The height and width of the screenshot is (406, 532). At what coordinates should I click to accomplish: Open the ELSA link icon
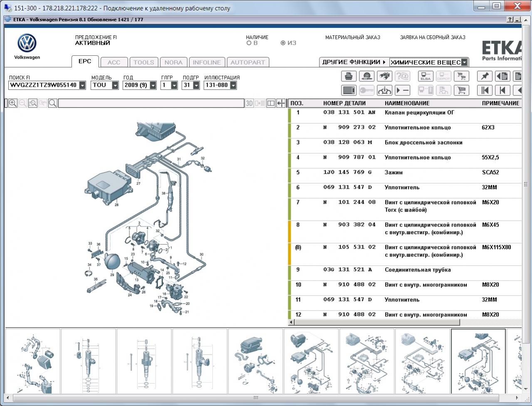(x=426, y=76)
